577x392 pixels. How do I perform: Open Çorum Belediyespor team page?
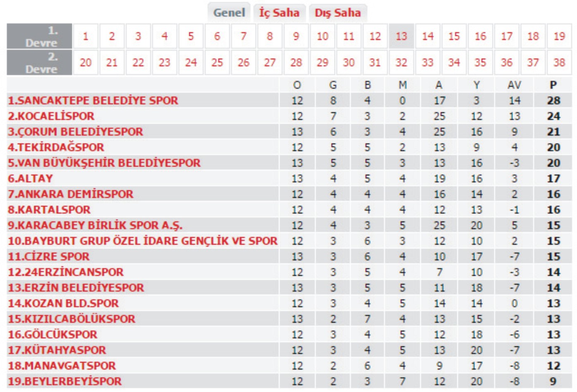(76, 132)
